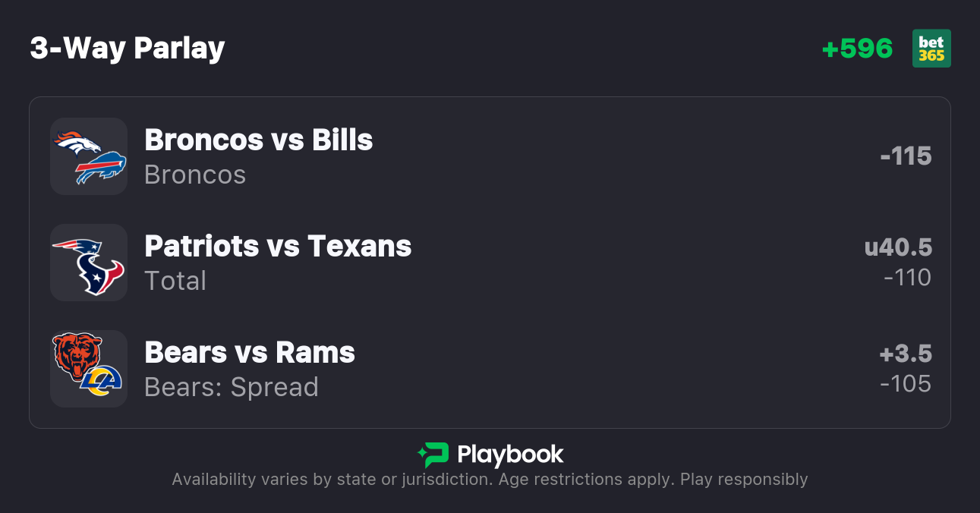Viewport: 980px width, 513px height.
Task: Click the -115 Broncos odds
Action: point(906,156)
